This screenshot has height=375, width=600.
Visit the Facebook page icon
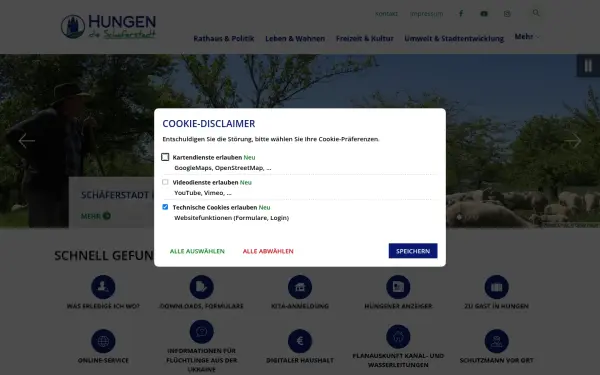point(461,14)
